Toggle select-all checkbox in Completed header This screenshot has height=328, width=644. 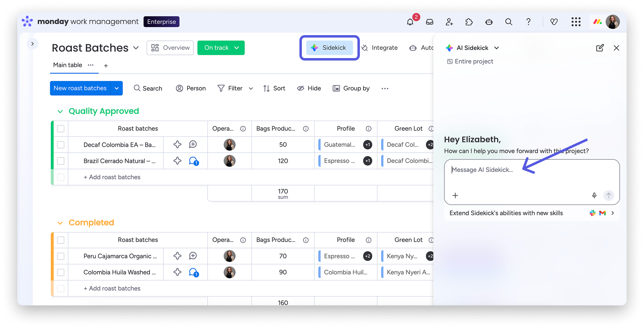pyautogui.click(x=61, y=240)
